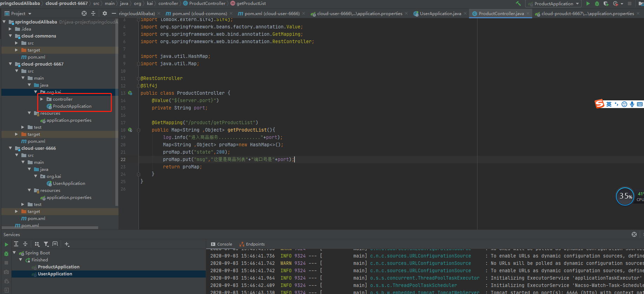Click the Sogou input method S logo
The width and height of the screenshot is (644, 294).
pos(599,104)
